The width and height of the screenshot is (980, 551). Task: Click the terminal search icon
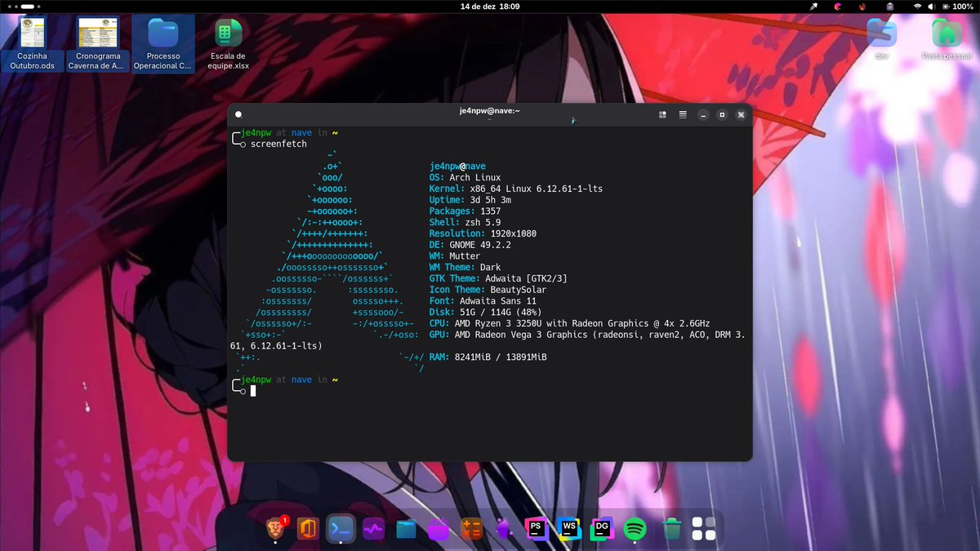coord(238,115)
